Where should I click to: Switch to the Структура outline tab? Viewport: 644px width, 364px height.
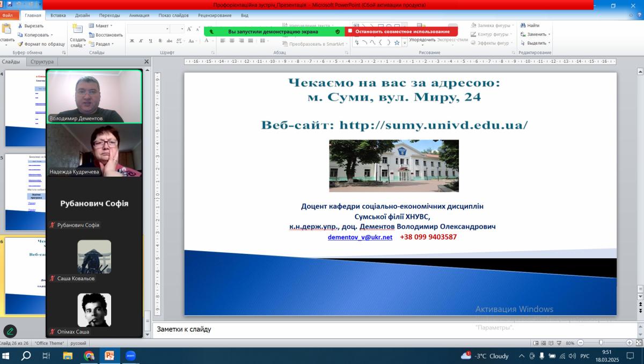tap(42, 62)
